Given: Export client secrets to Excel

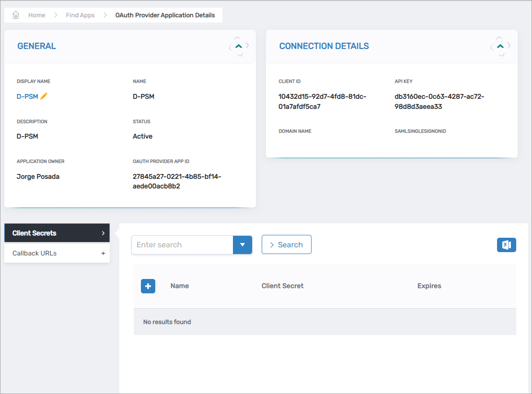Looking at the screenshot, I should click(x=506, y=245).
